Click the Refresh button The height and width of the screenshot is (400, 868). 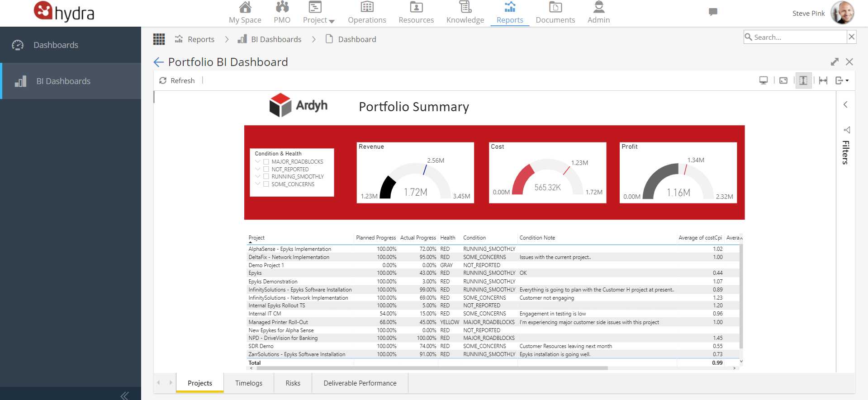point(177,80)
